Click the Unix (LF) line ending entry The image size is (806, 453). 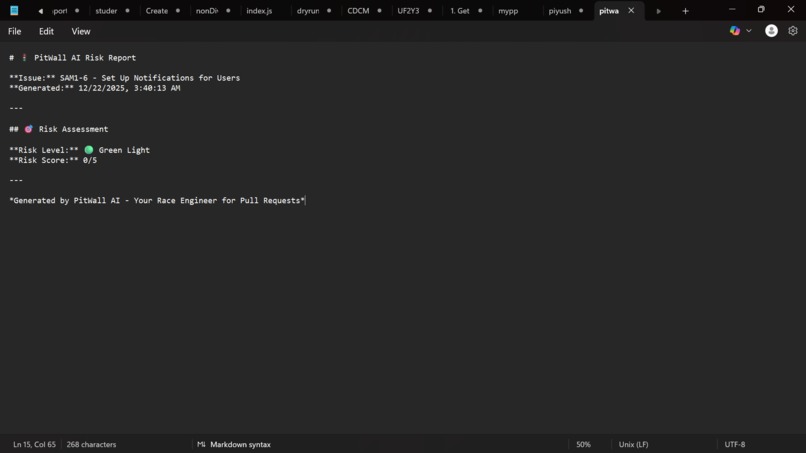click(633, 444)
